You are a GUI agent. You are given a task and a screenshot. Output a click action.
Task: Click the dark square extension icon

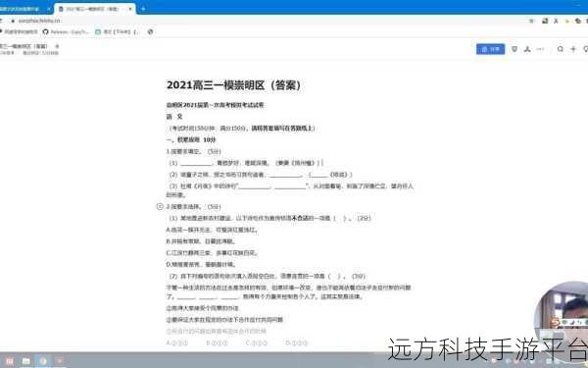(545, 21)
